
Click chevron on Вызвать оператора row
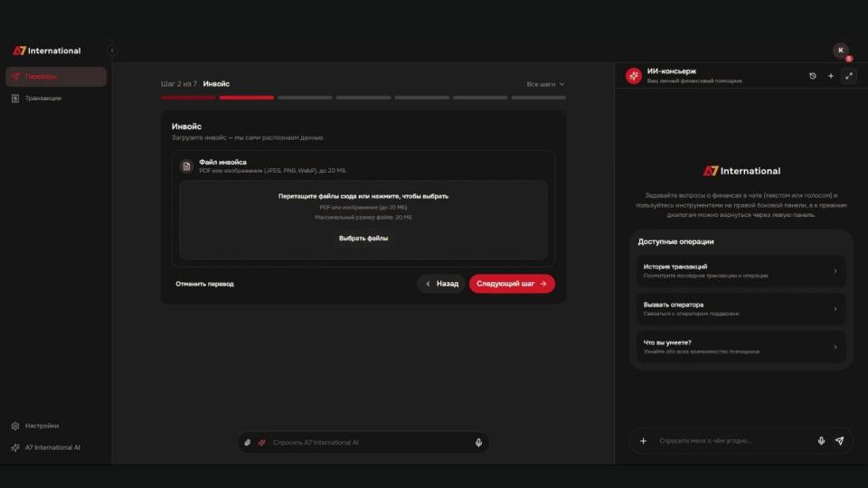click(x=835, y=309)
